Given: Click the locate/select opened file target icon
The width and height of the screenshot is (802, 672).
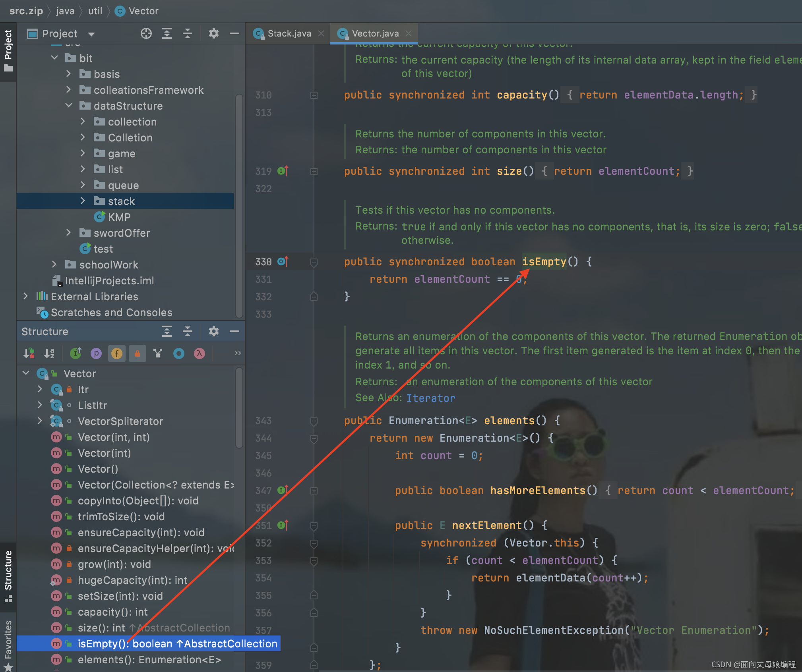Looking at the screenshot, I should tap(146, 33).
